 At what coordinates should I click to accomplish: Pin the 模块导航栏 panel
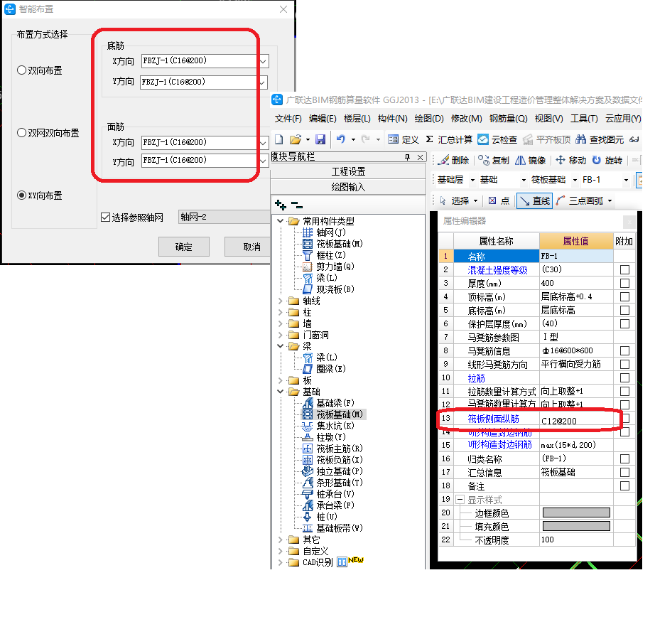tap(407, 156)
